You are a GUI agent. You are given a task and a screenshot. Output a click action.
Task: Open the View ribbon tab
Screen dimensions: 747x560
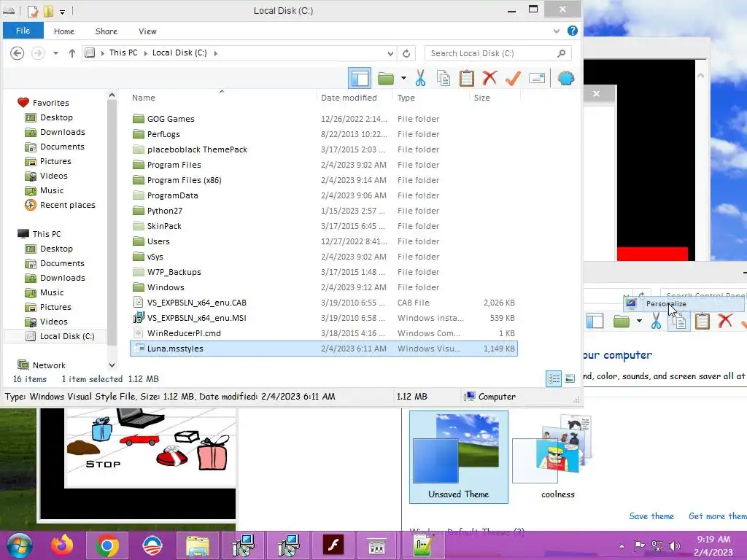tap(147, 31)
